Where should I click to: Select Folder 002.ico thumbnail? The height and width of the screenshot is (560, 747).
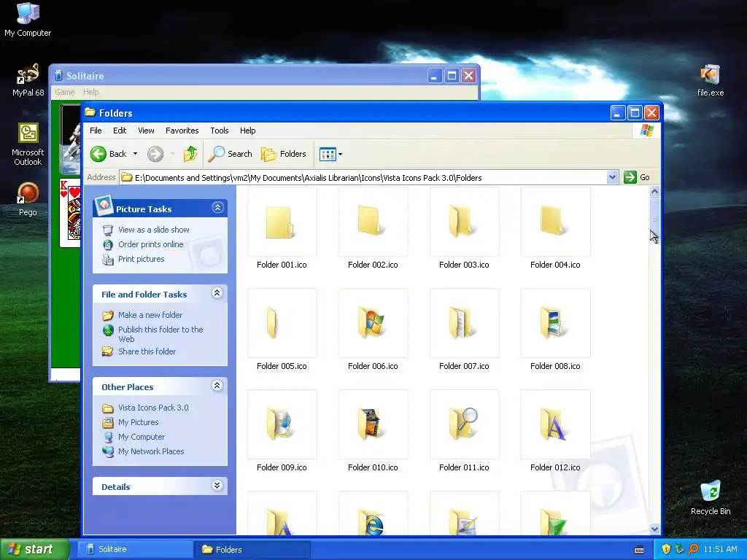click(x=373, y=222)
